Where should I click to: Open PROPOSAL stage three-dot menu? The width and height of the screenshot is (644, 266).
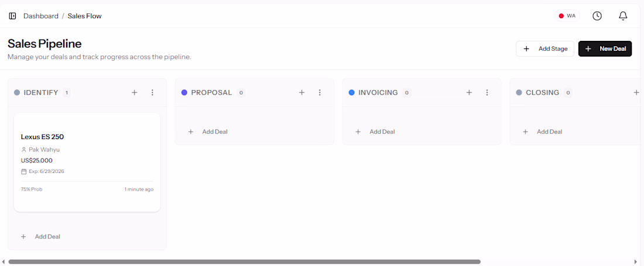click(x=320, y=92)
